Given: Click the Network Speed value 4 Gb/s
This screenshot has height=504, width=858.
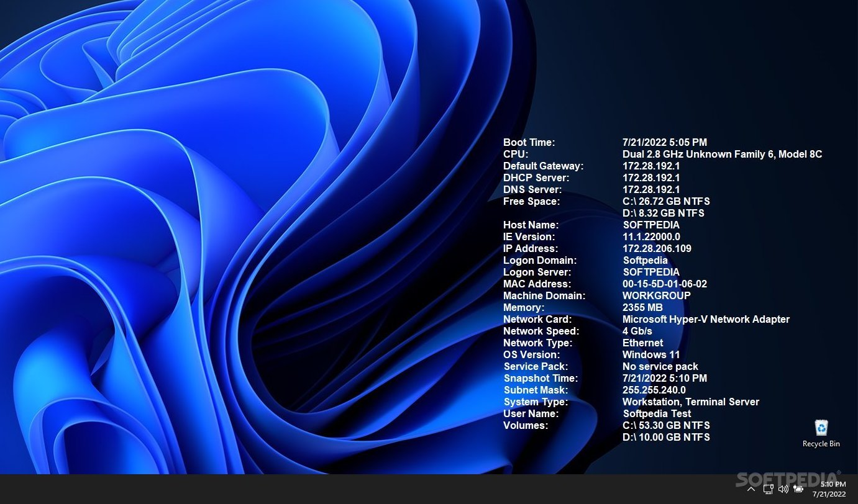Looking at the screenshot, I should tap(637, 331).
